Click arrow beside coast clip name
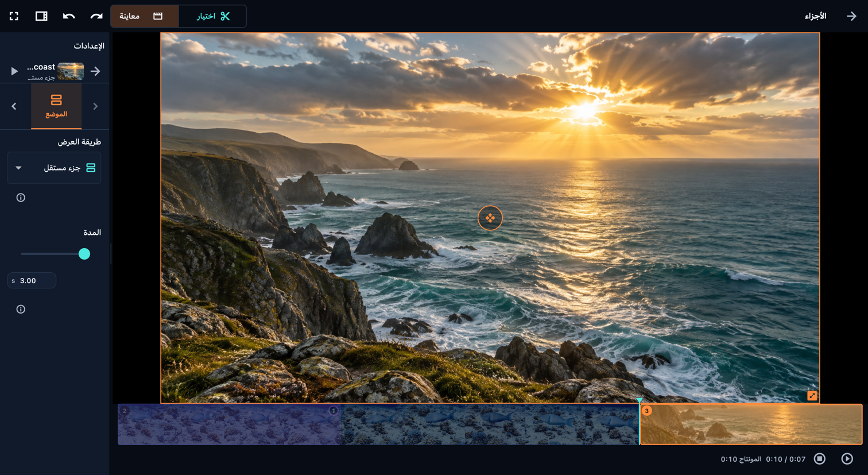 95,71
